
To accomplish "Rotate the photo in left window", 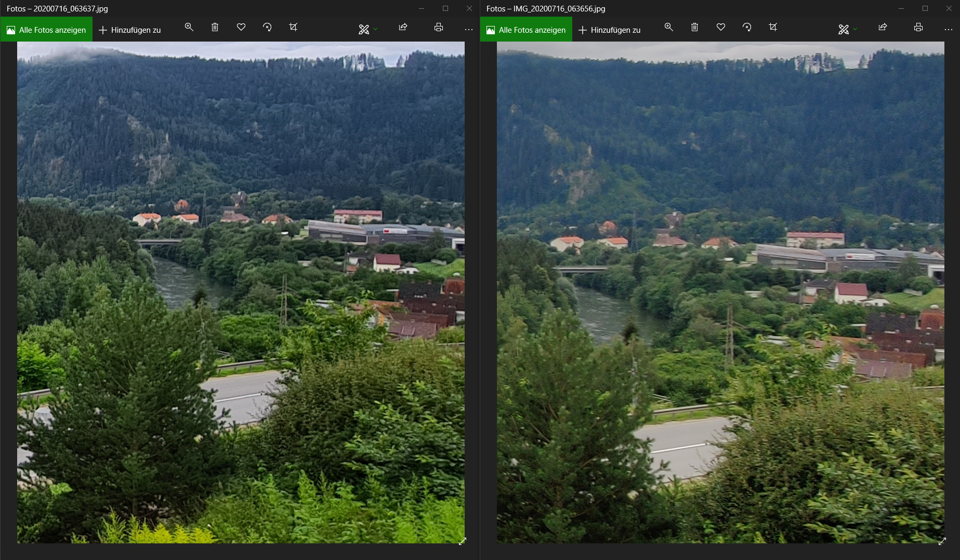I will [267, 27].
